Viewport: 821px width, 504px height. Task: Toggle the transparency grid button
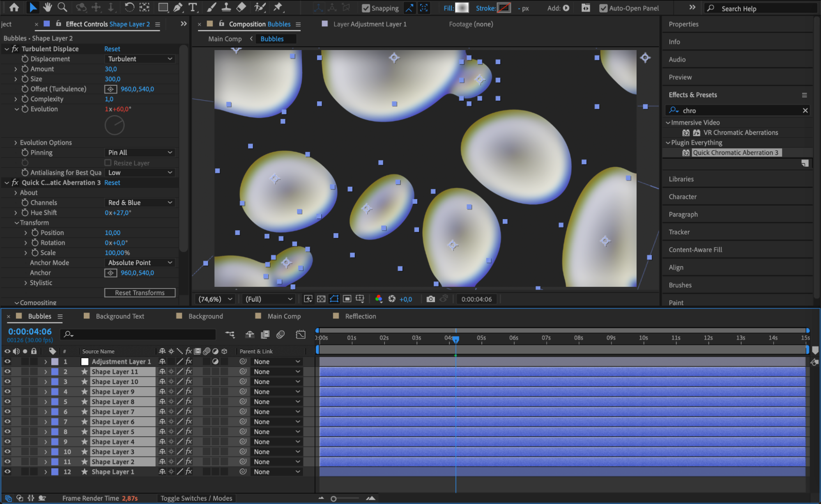tap(321, 299)
